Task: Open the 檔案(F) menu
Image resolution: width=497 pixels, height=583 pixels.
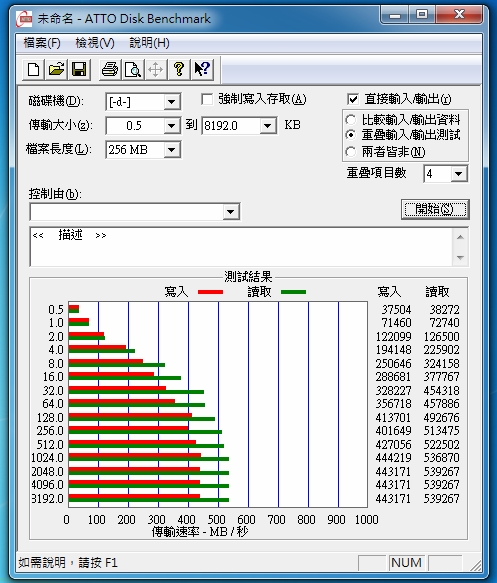Action: tap(42, 43)
